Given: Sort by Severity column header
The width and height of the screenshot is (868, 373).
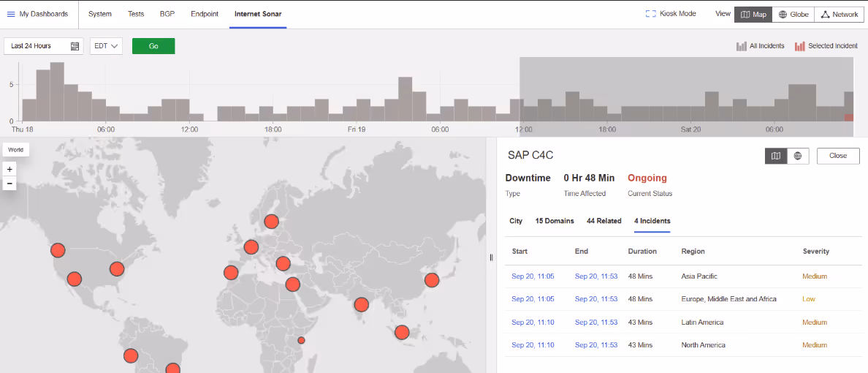Looking at the screenshot, I should (816, 251).
